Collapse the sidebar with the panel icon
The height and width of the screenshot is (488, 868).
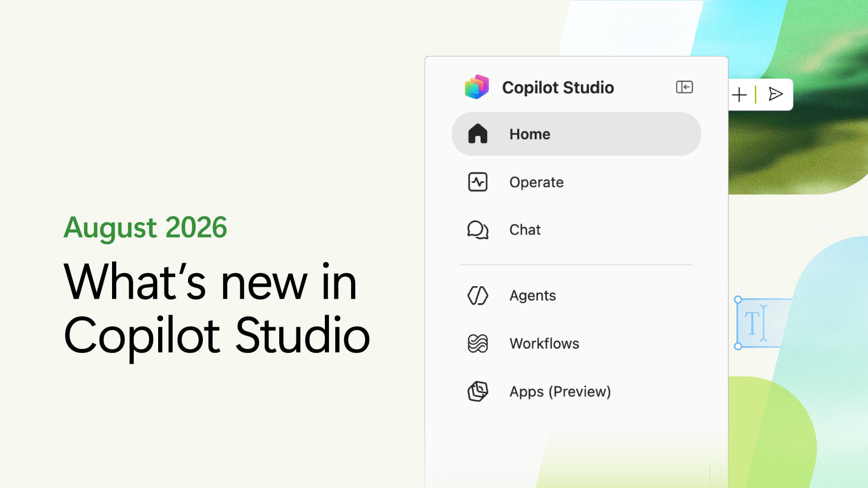[684, 87]
